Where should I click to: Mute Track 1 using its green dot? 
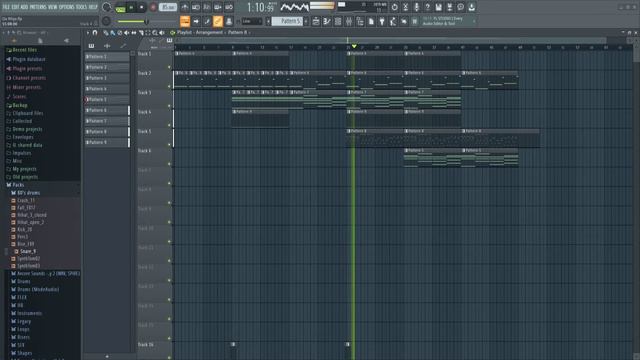(169, 67)
